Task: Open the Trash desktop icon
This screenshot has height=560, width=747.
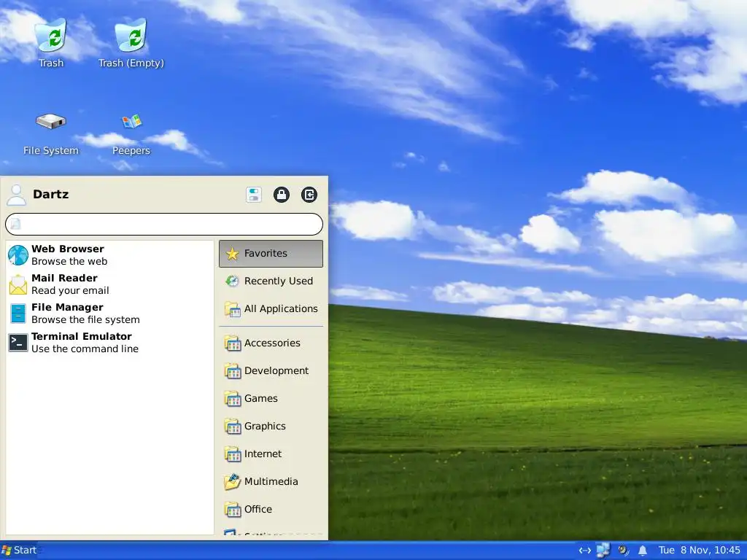Action: (x=51, y=43)
